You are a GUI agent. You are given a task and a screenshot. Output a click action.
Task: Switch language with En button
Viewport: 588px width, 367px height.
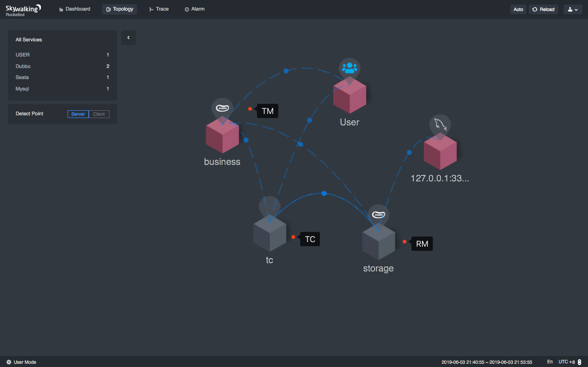550,362
